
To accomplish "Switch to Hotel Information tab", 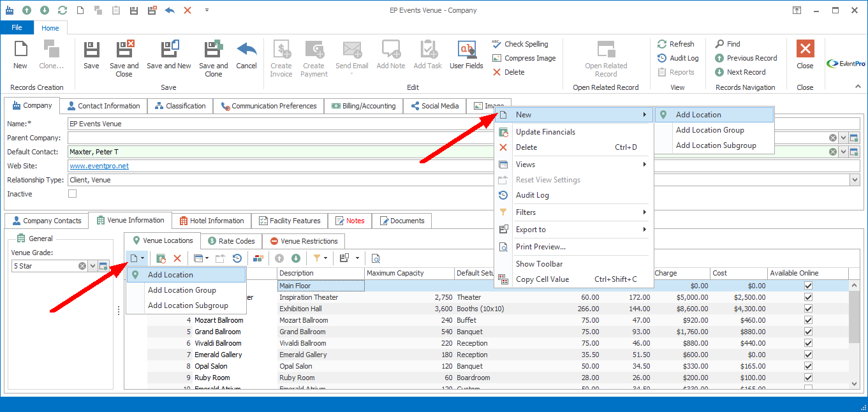I will tap(211, 221).
